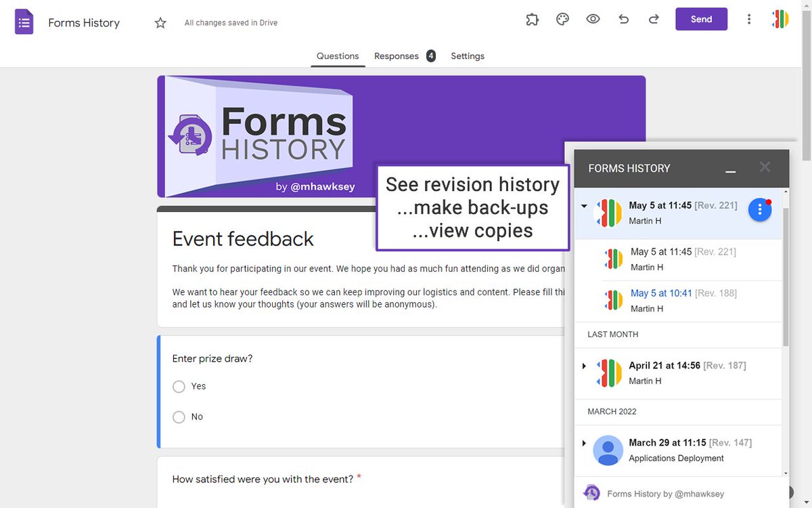Screen dimensions: 812x508
Task: Click the MARCH 2022 section label
Action: [x=612, y=412]
